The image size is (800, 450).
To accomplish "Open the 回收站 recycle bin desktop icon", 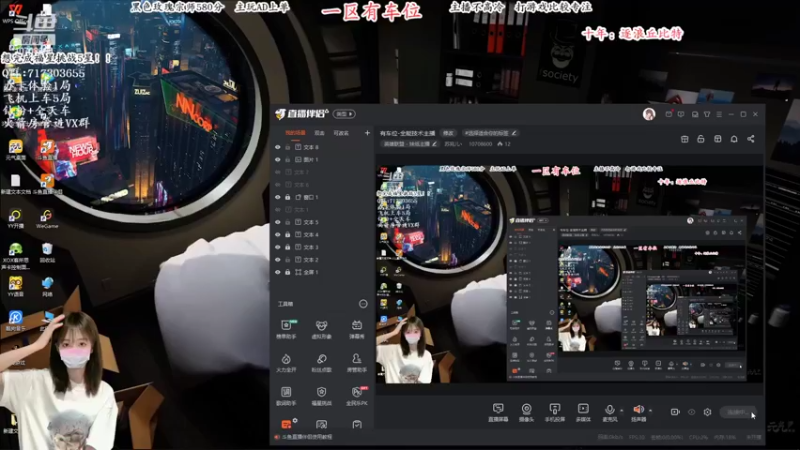I will pyautogui.click(x=47, y=253).
